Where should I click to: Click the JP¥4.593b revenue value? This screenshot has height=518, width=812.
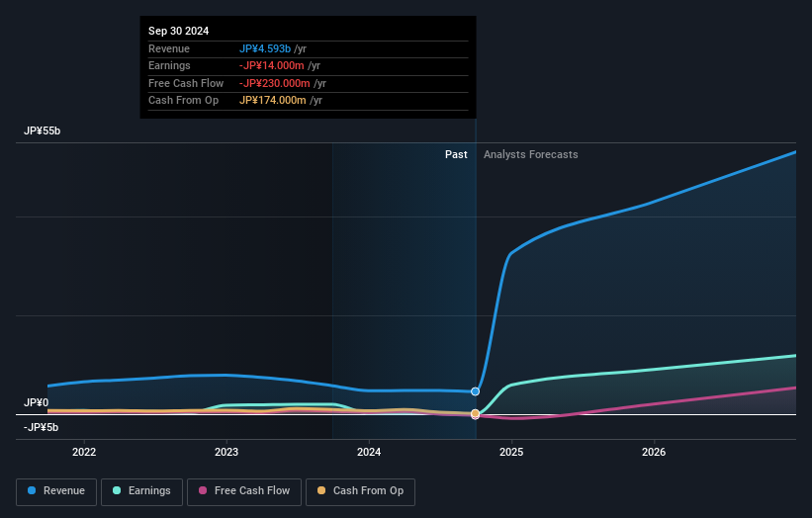pyautogui.click(x=265, y=48)
